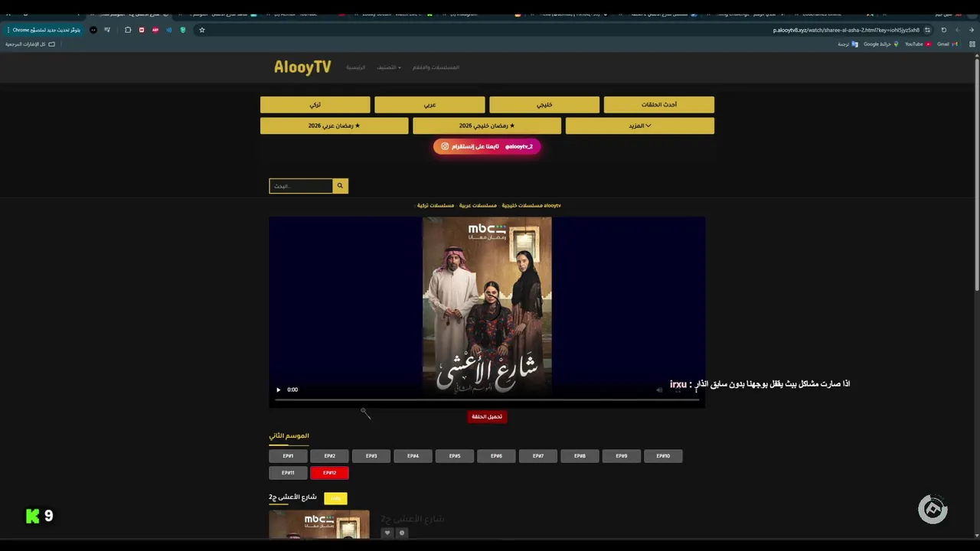Image resolution: width=980 pixels, height=551 pixels.
Task: Open the media control playlist icon
Action: click(107, 30)
